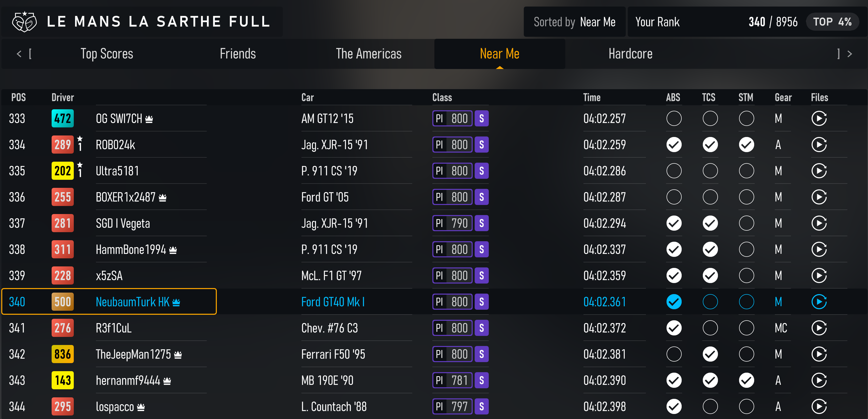
Task: Open the Hardcore leaderboard tab
Action: [x=631, y=54]
